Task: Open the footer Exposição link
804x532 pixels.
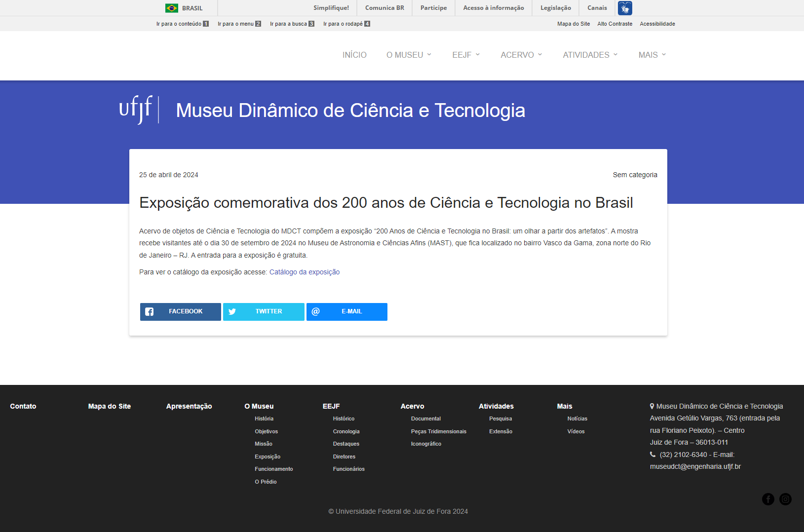Action: (x=268, y=456)
